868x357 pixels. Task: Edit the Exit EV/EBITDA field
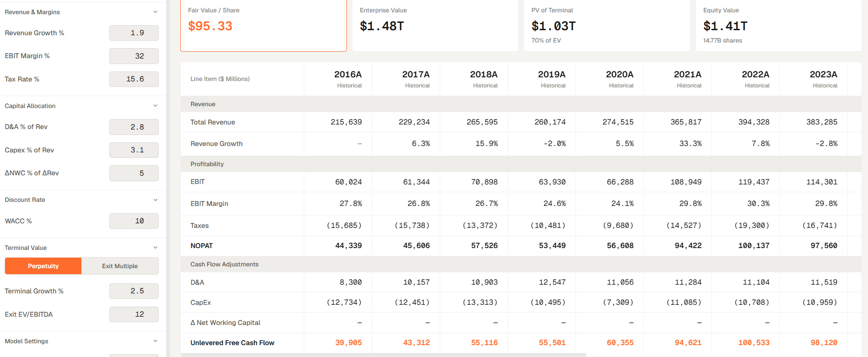134,314
